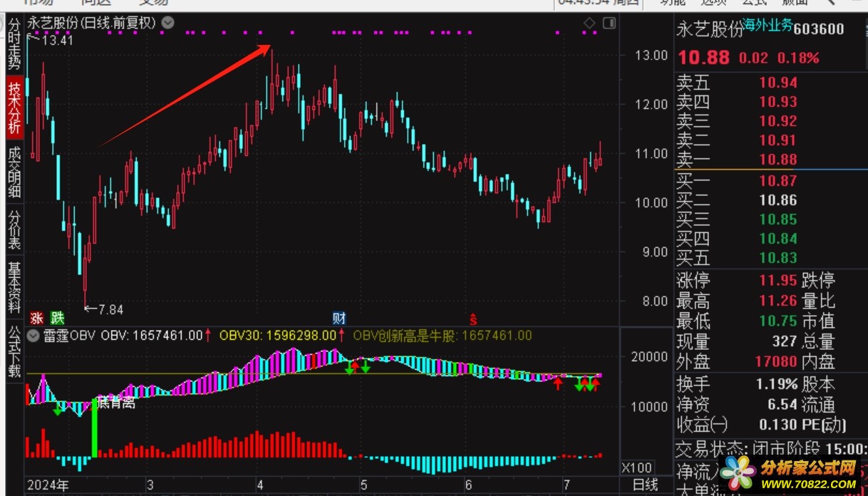The width and height of the screenshot is (868, 496).
Task: Click the tall green 底背离 signal bar
Action: point(94,428)
